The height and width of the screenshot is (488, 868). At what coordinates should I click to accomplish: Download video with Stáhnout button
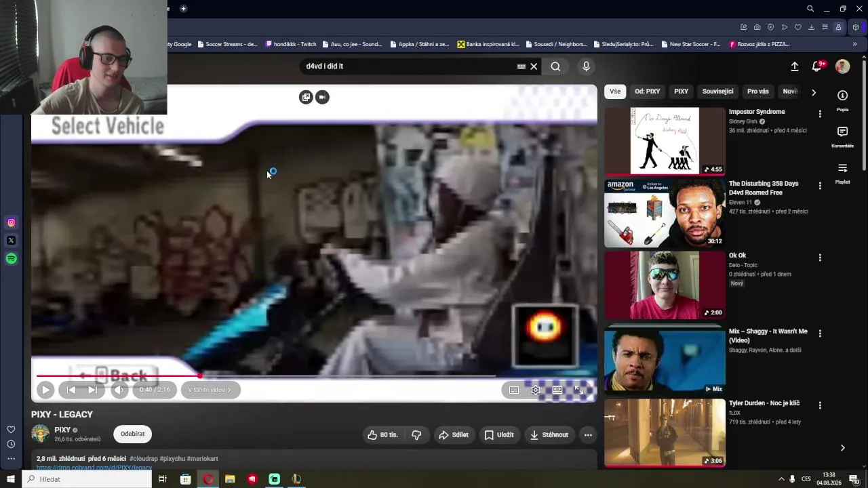click(549, 435)
